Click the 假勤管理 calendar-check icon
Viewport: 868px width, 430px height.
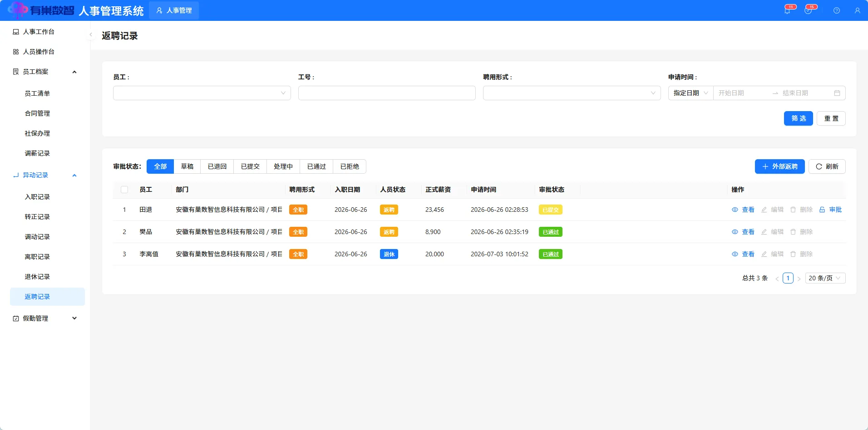point(16,318)
